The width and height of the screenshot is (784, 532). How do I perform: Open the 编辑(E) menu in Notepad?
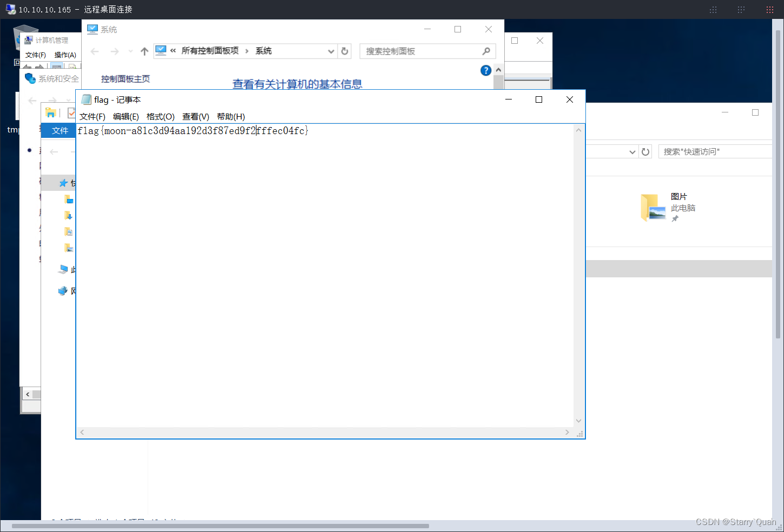(x=126, y=117)
